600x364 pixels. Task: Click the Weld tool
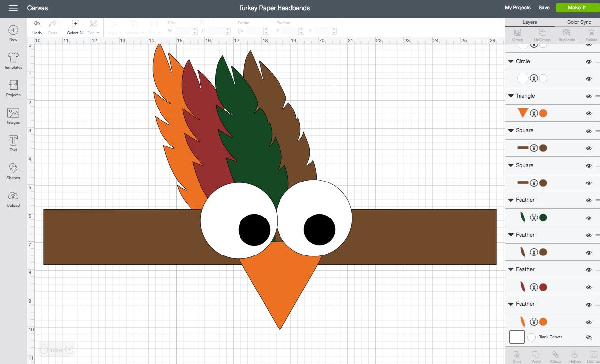coord(536,357)
